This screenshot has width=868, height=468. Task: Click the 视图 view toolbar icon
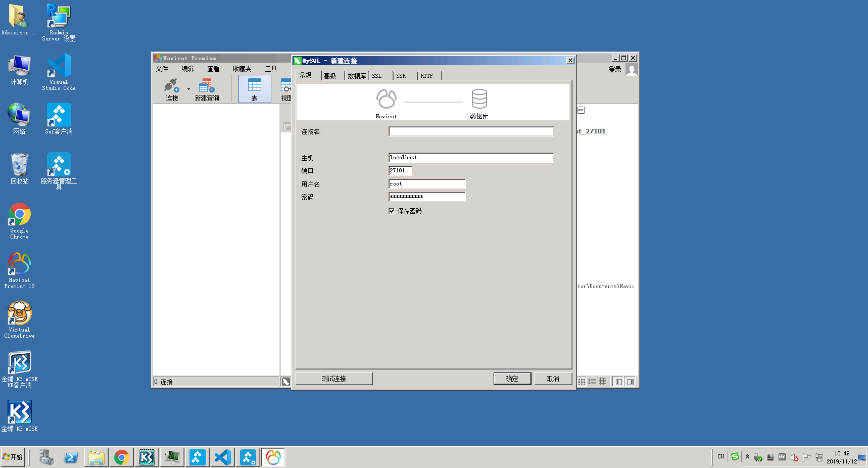[286, 89]
